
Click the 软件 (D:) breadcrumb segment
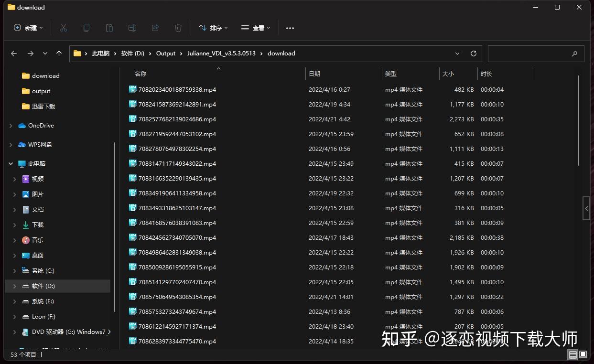pyautogui.click(x=133, y=54)
